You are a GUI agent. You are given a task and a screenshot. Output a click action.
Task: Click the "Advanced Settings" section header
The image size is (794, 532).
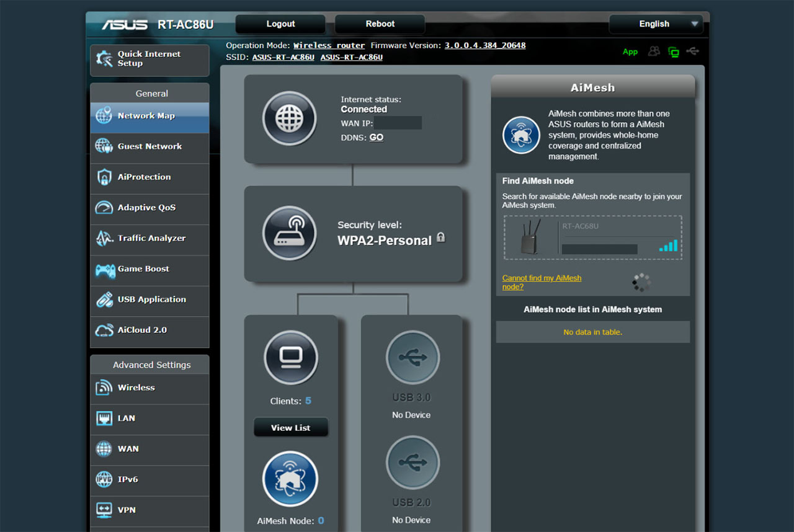pos(151,365)
